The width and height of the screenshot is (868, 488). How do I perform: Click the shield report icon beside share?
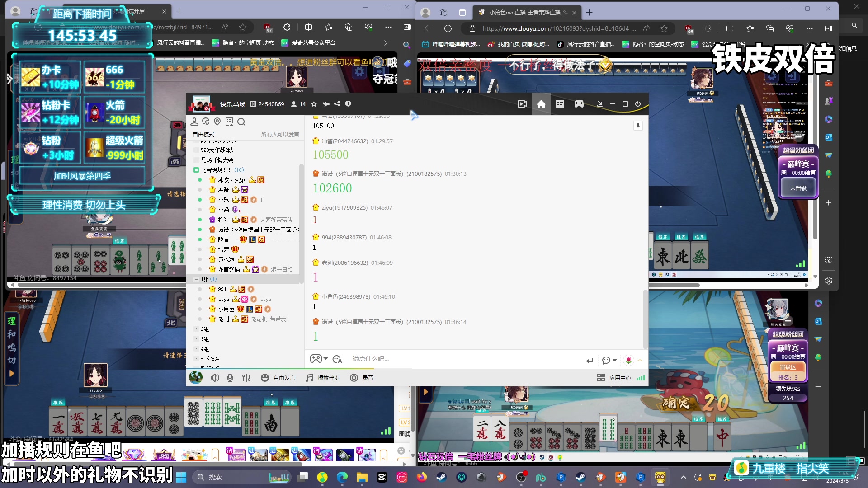(348, 104)
